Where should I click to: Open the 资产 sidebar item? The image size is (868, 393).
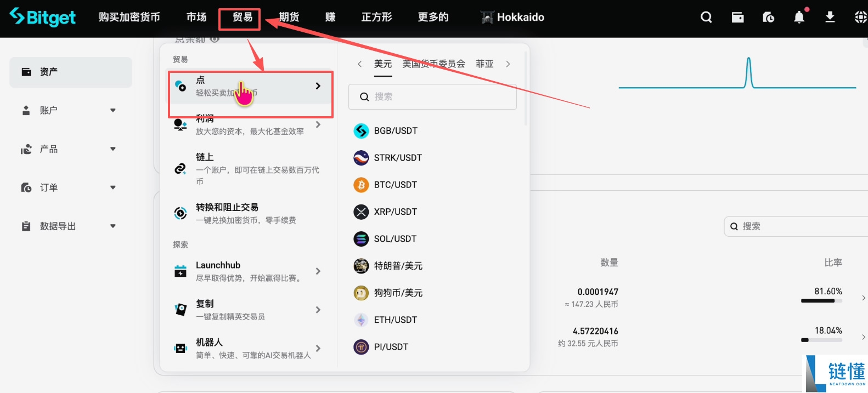point(71,72)
